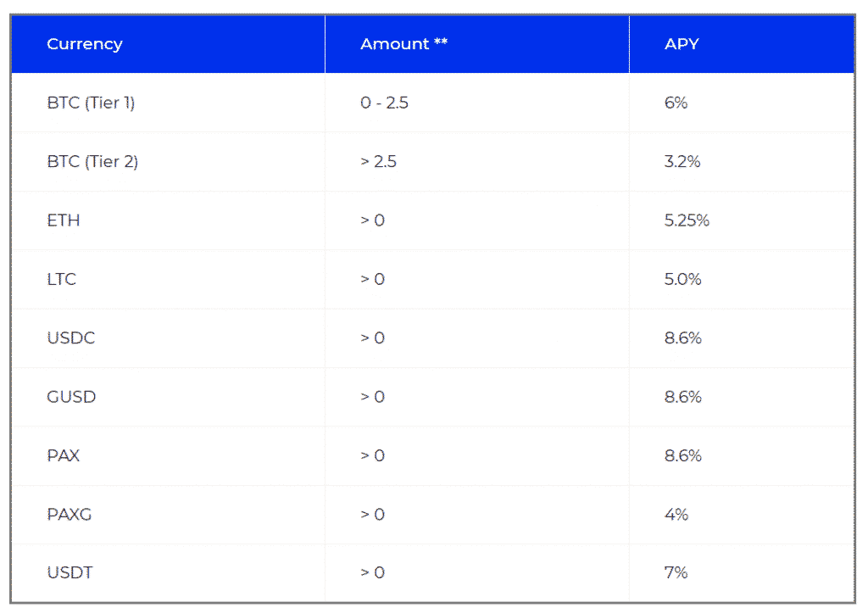The image size is (868, 608).
Task: Select the BTC (Tier 2) currency cell
Action: tap(92, 162)
